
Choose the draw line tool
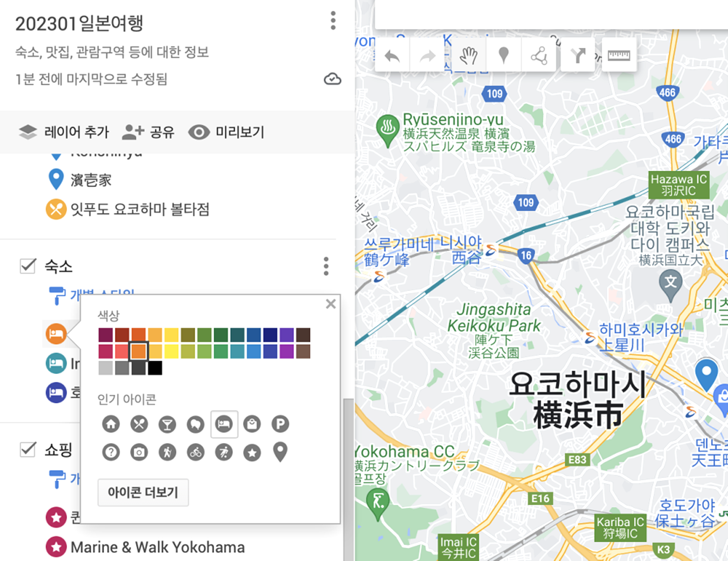[x=539, y=56]
